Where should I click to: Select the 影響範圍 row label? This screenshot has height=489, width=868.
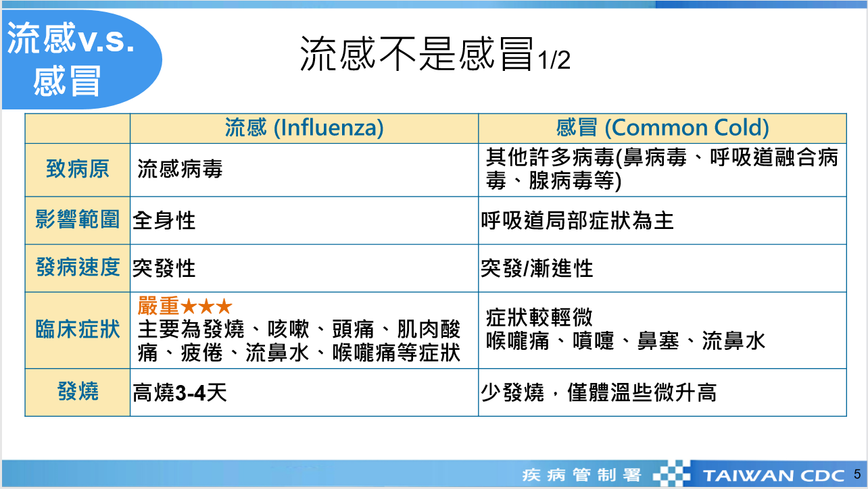pos(78,220)
